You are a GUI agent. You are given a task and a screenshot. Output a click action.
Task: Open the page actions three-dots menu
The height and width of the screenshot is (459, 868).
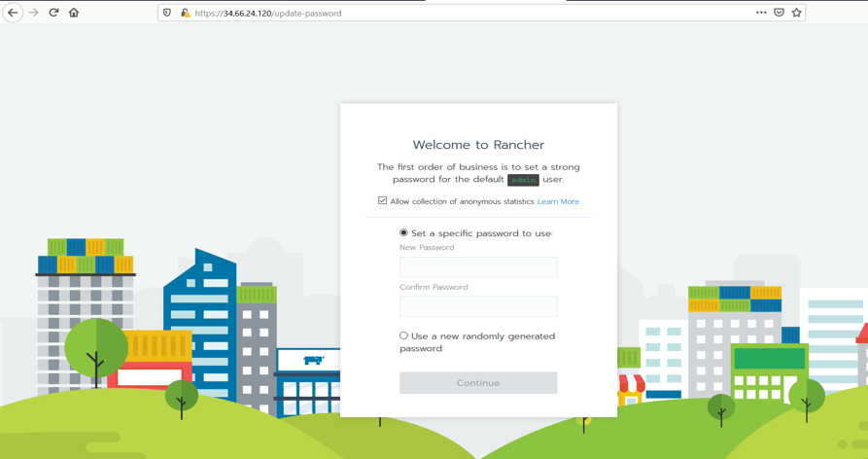click(x=761, y=13)
